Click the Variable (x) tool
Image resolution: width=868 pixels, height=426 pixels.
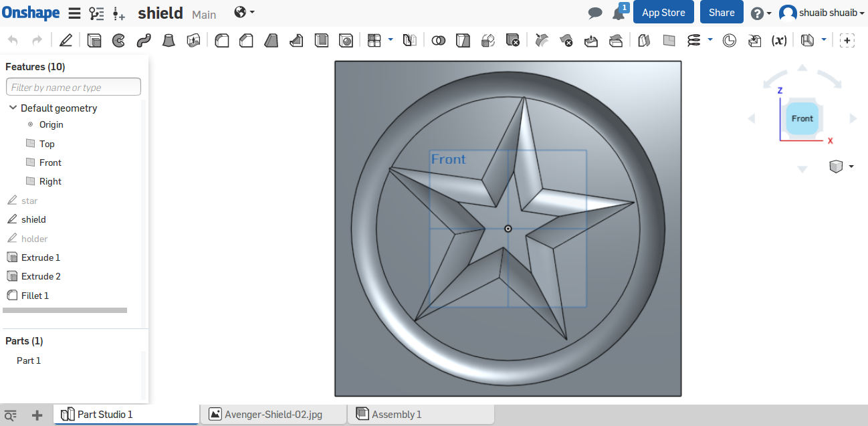pyautogui.click(x=779, y=41)
